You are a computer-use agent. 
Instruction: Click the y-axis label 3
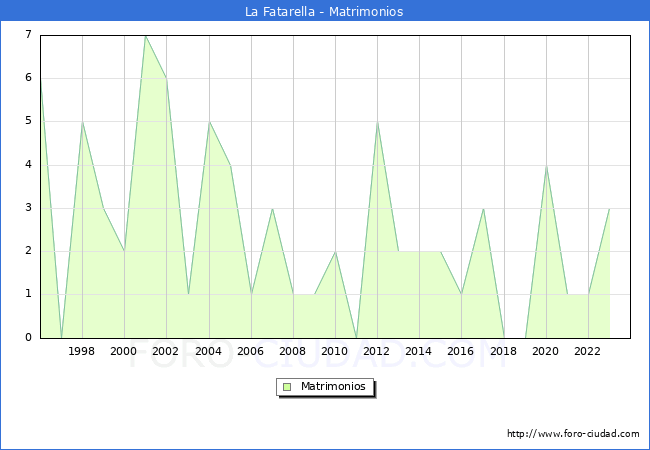pos(28,208)
